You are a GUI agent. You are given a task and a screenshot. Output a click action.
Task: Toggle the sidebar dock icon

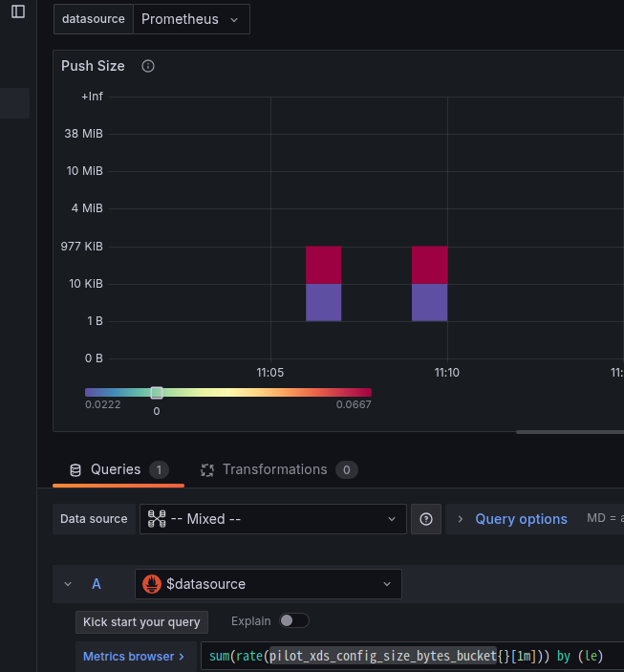[x=18, y=11]
